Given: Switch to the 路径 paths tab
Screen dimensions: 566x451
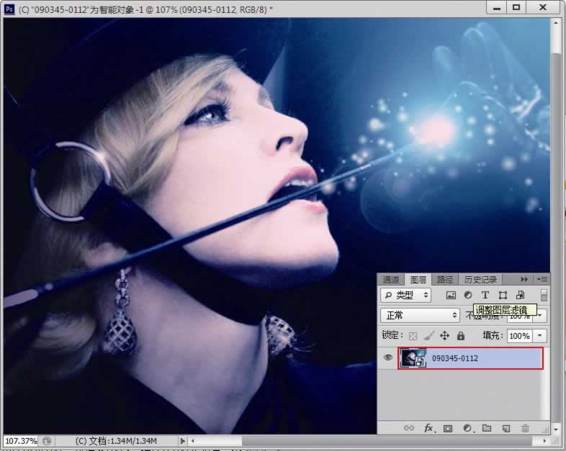Looking at the screenshot, I should (x=445, y=279).
